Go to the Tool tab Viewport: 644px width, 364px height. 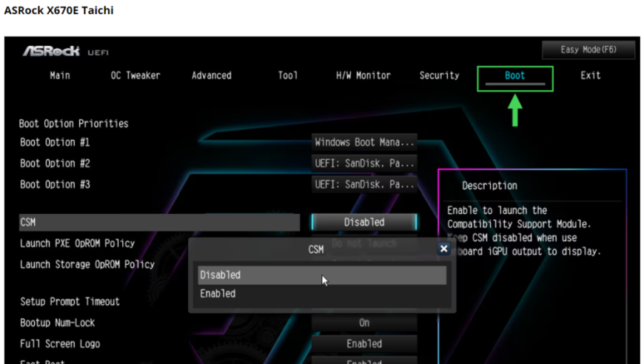287,75
